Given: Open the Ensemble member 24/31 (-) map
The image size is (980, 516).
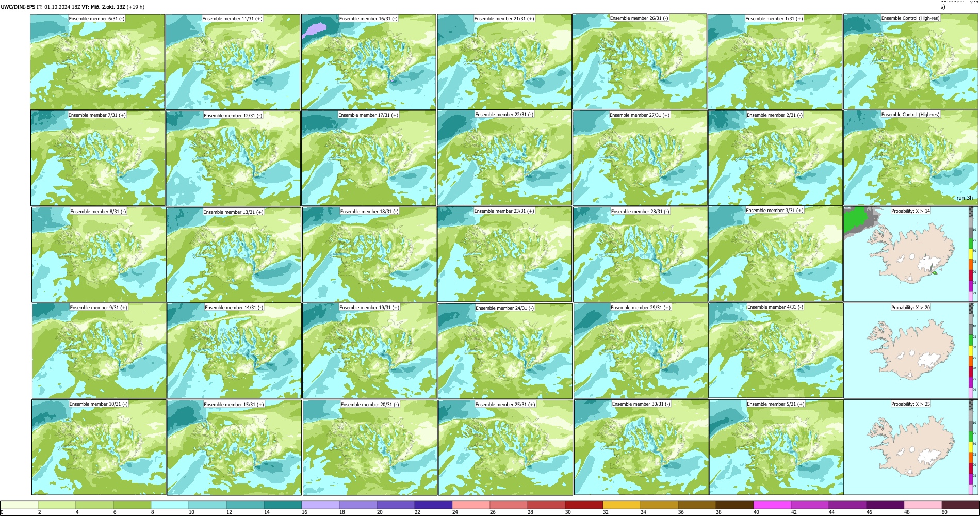Looking at the screenshot, I should click(505, 351).
